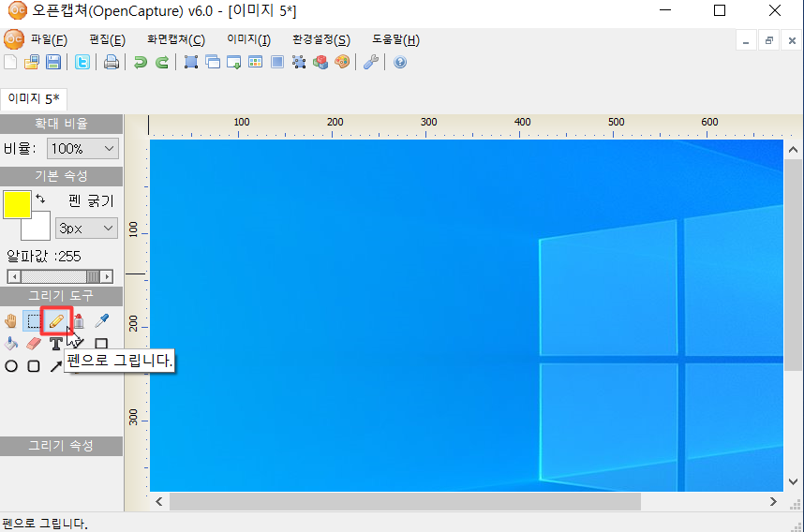Click the 그리기 속성 panel header
Viewport: 804px width, 532px height.
click(x=61, y=446)
